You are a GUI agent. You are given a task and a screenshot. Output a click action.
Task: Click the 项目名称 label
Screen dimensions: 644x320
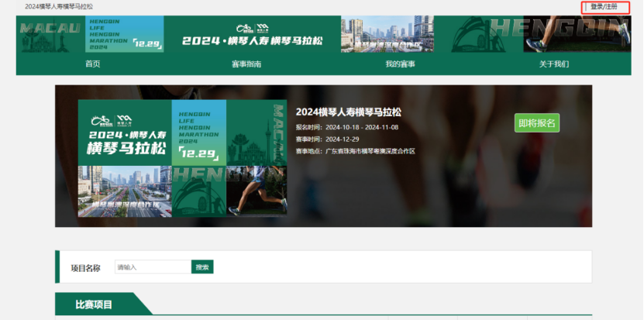pos(85,268)
